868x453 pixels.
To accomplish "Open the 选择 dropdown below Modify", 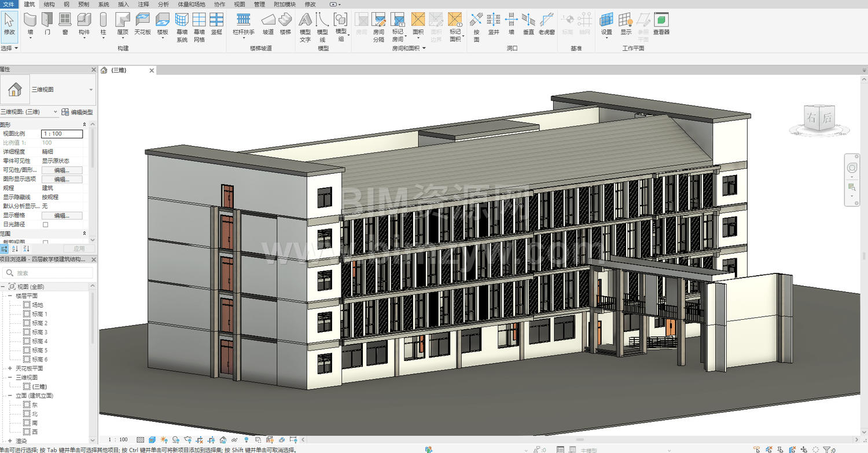I will click(10, 48).
